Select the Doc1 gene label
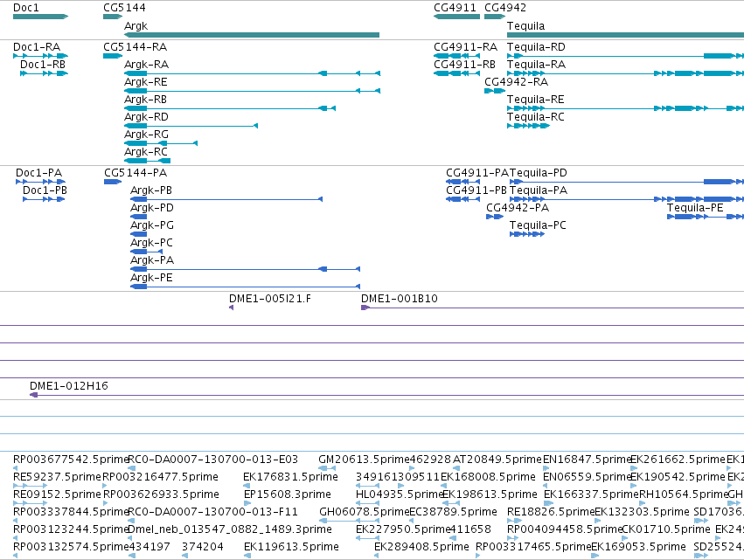744x560 pixels. [x=26, y=8]
